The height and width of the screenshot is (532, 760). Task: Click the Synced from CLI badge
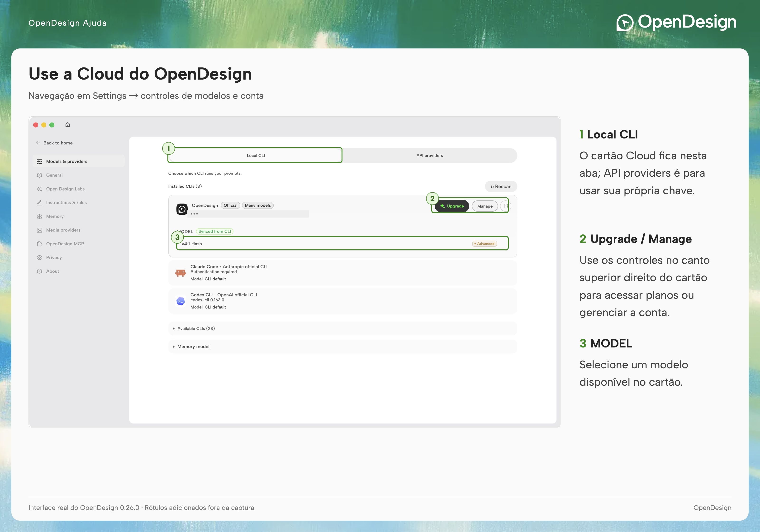pos(214,231)
